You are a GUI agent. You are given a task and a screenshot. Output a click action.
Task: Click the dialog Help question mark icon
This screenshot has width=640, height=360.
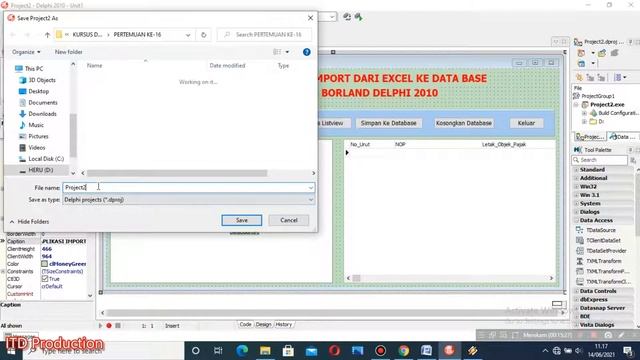point(307,52)
